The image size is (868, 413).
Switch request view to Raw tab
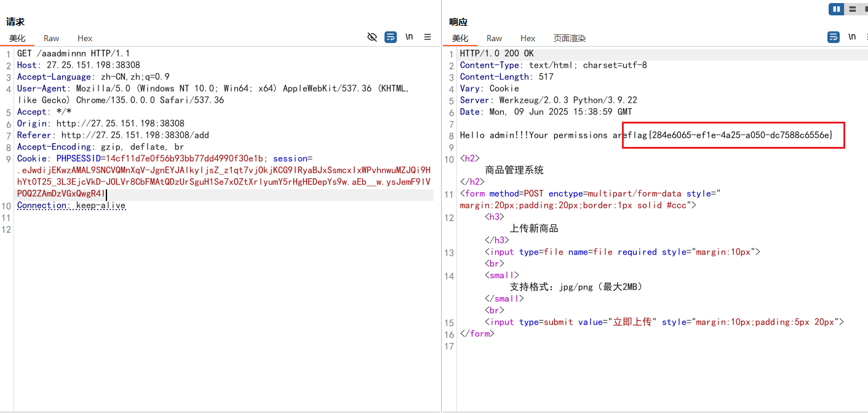coord(52,38)
